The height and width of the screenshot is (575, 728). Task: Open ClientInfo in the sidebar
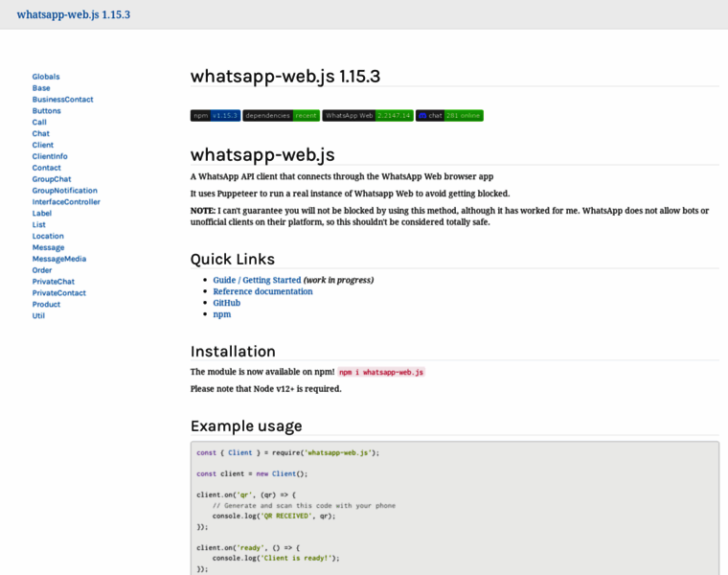50,156
